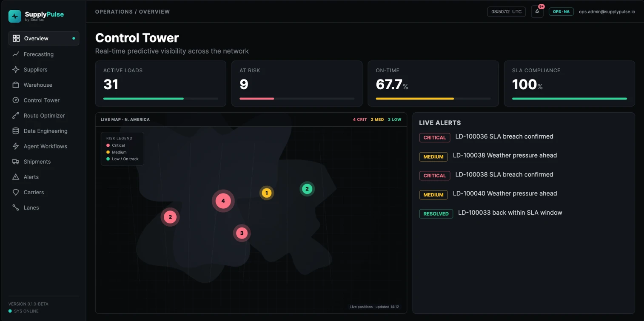The height and width of the screenshot is (321, 644).
Task: Click the SLA Compliance 100% value
Action: (x=527, y=84)
